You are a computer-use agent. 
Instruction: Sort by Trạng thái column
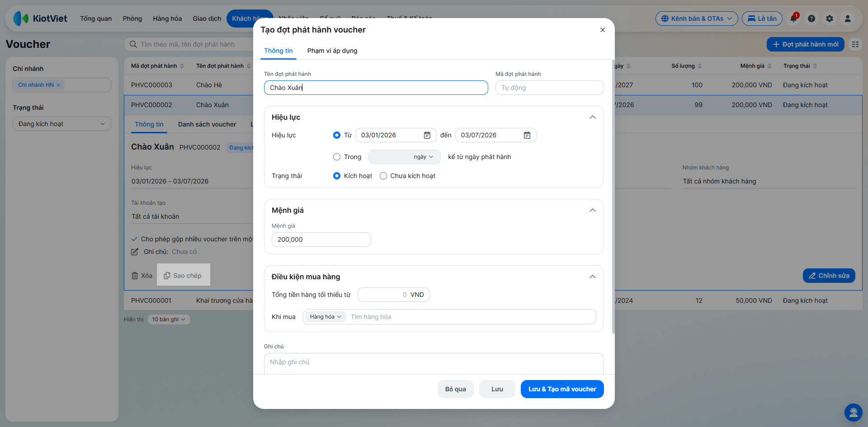pos(800,66)
